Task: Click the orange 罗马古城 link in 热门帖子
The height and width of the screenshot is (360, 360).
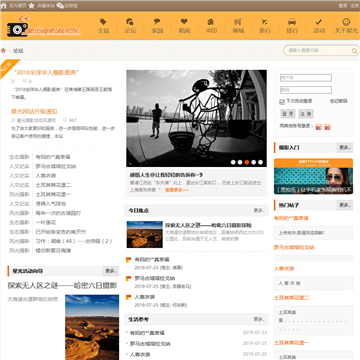Action: [294, 247]
